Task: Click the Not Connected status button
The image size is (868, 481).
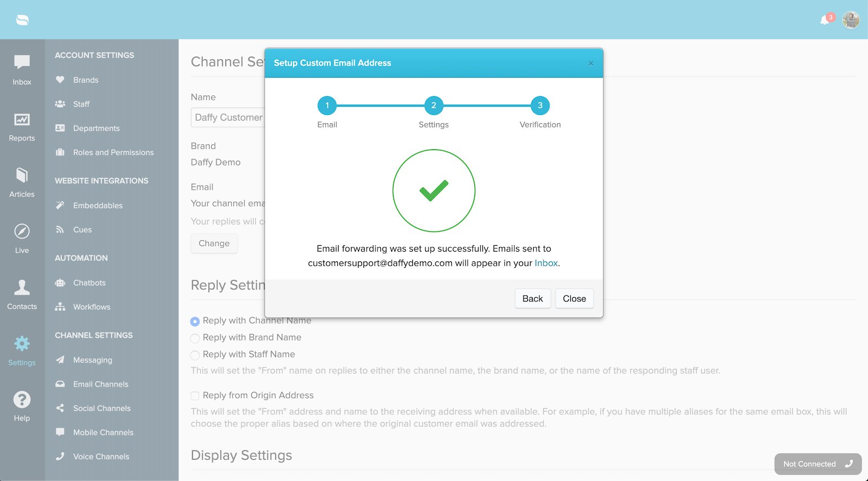Action: 818,464
